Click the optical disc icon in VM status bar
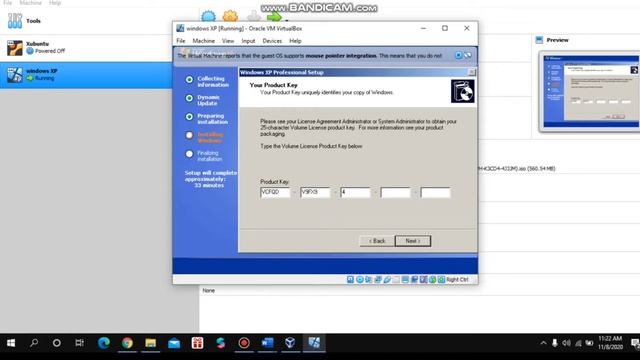 [x=360, y=280]
